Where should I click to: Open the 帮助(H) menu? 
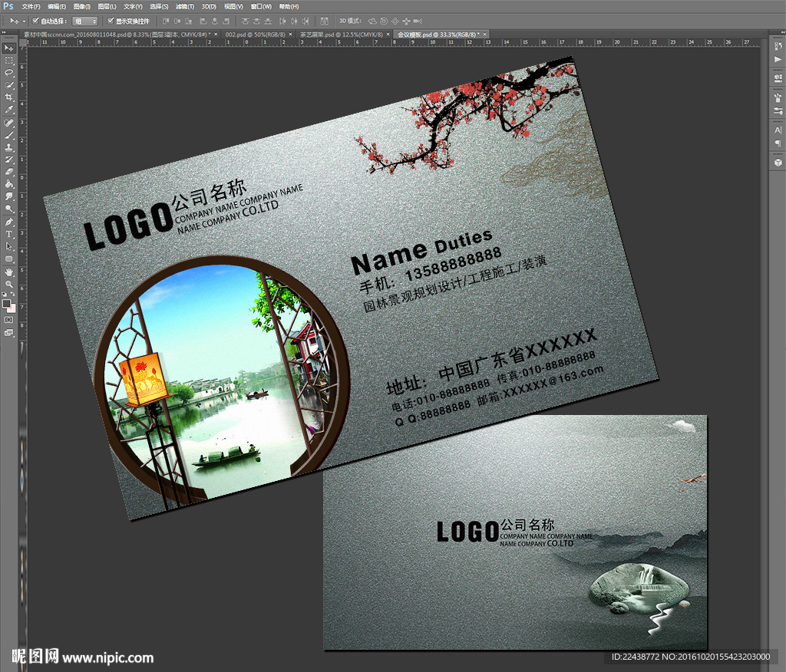[x=289, y=6]
